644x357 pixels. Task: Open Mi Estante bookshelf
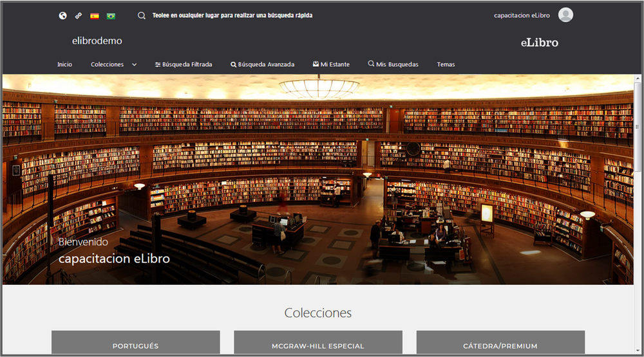[331, 64]
